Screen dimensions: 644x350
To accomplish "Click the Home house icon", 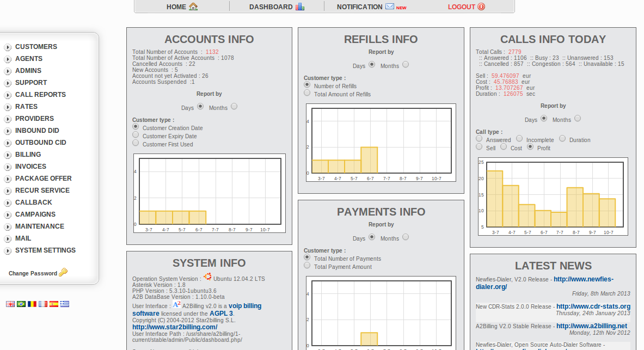I will pyautogui.click(x=193, y=7).
